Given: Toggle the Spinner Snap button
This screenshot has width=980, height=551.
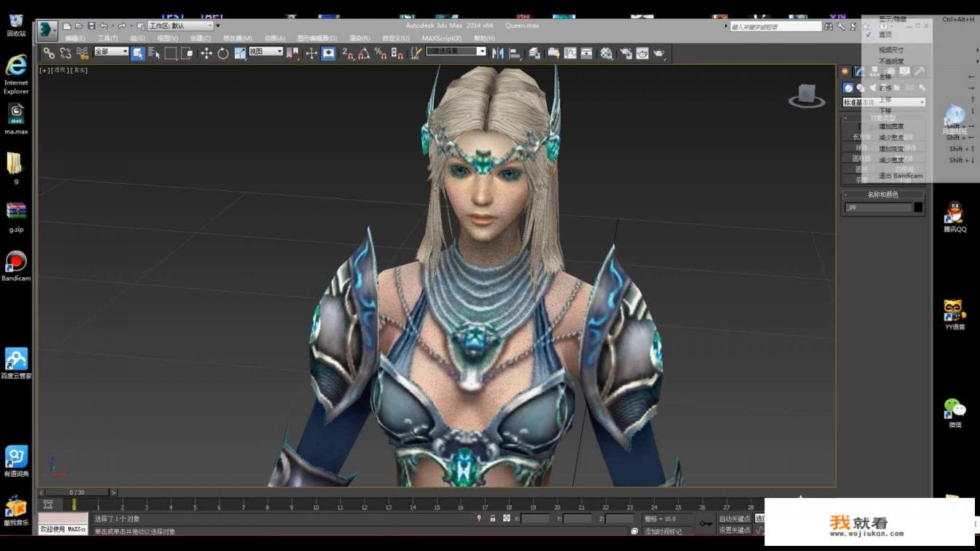Looking at the screenshot, I should [x=397, y=52].
